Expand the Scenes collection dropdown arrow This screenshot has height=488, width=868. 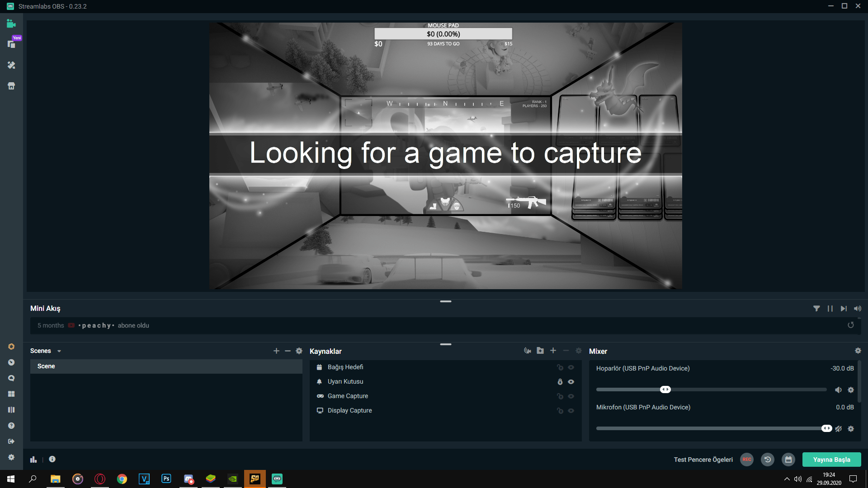pos(59,351)
